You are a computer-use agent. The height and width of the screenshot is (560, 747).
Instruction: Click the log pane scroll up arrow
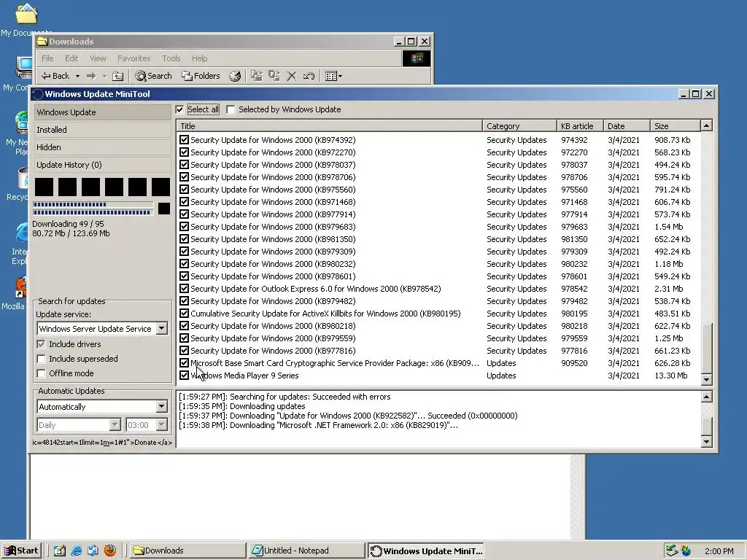706,397
